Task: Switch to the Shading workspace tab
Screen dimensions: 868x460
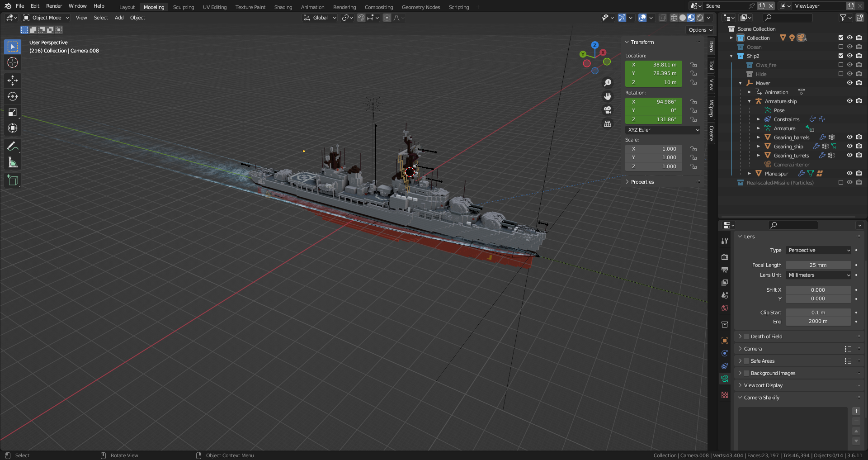Action: (283, 7)
